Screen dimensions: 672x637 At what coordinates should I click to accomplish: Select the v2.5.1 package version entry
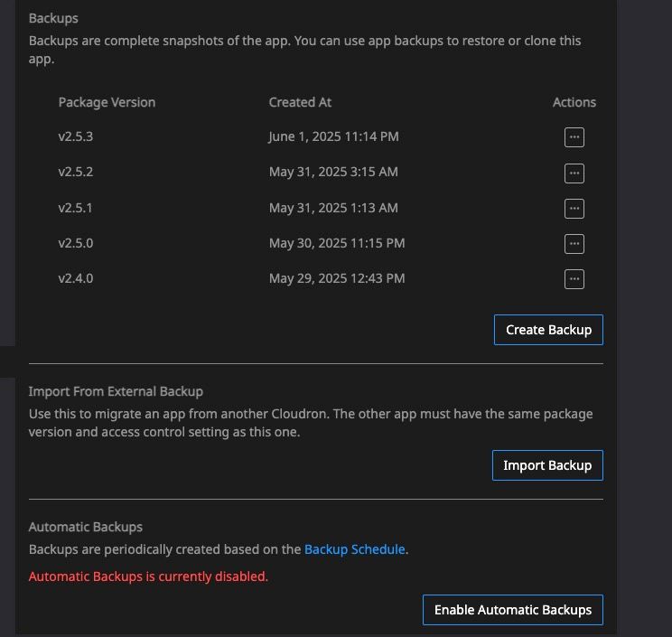76,208
